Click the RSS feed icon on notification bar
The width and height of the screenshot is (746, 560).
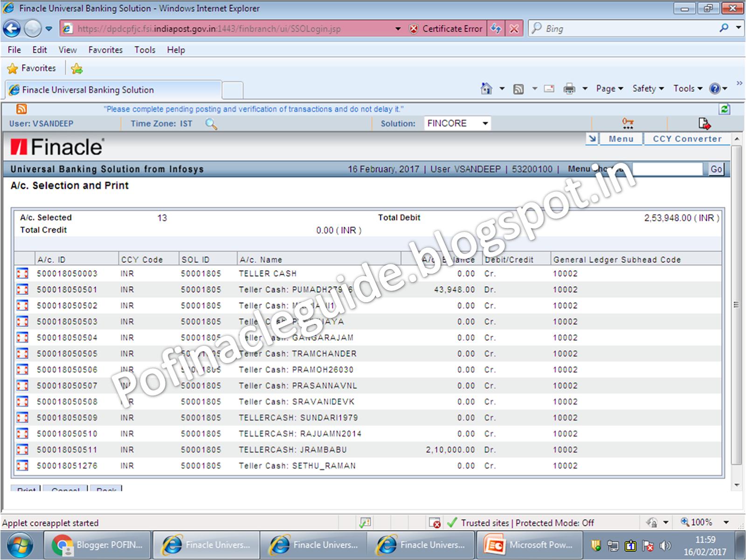click(x=21, y=109)
